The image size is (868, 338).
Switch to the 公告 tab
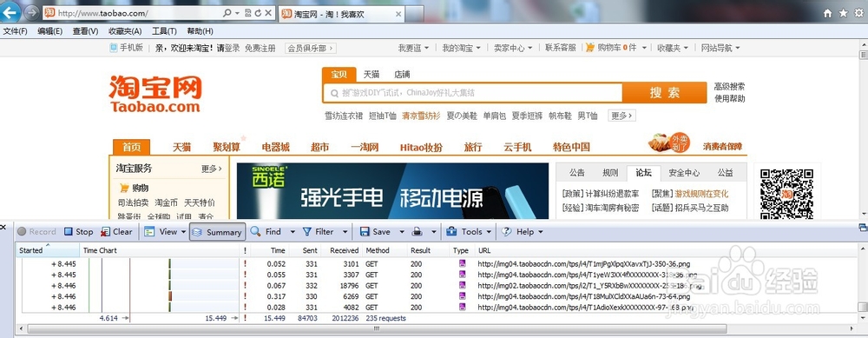[577, 173]
